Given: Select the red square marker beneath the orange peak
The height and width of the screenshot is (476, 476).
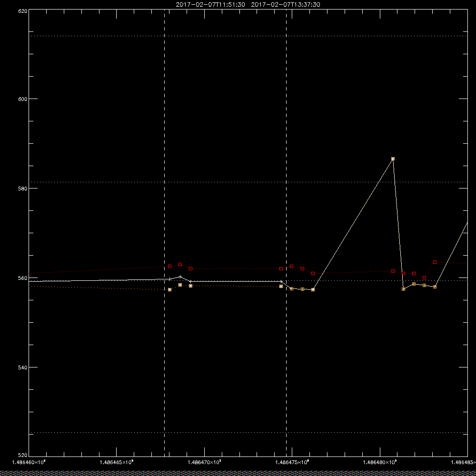Looking at the screenshot, I should click(x=393, y=271).
